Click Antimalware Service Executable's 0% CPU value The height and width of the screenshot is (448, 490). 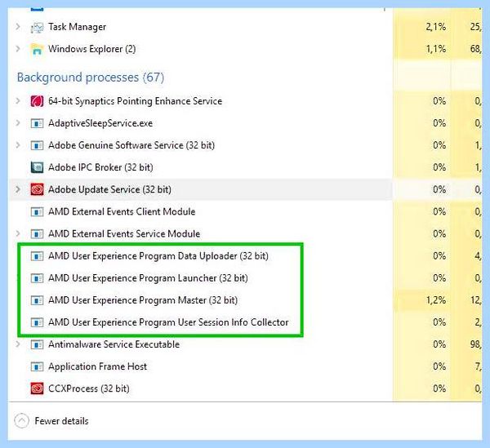(x=439, y=344)
